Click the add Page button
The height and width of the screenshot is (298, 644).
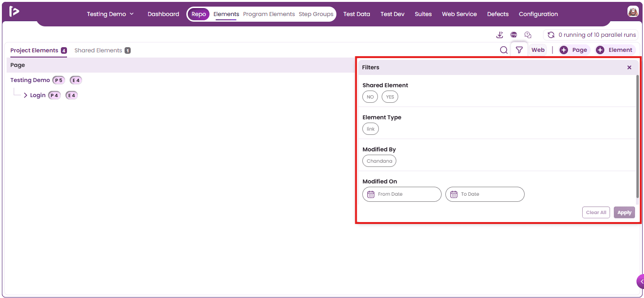(573, 50)
